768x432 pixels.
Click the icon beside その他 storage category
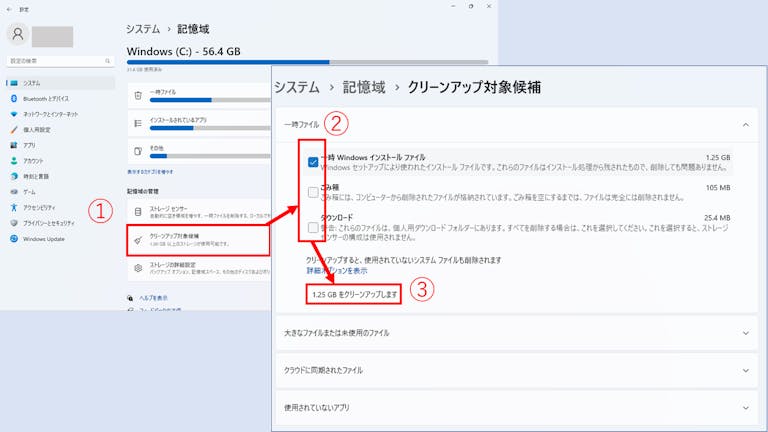point(138,151)
